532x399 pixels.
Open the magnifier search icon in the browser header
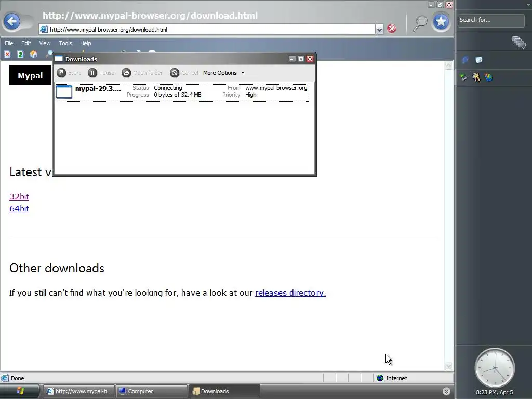point(420,23)
